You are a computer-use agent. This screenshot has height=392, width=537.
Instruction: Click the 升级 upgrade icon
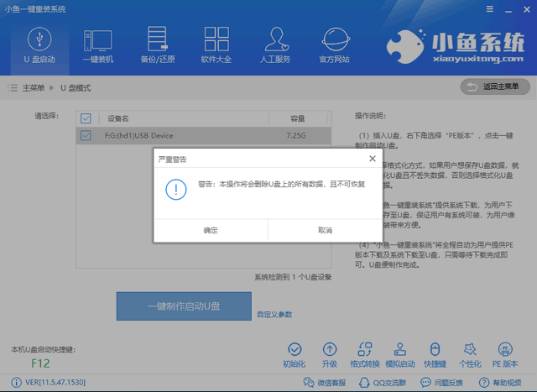(x=330, y=353)
